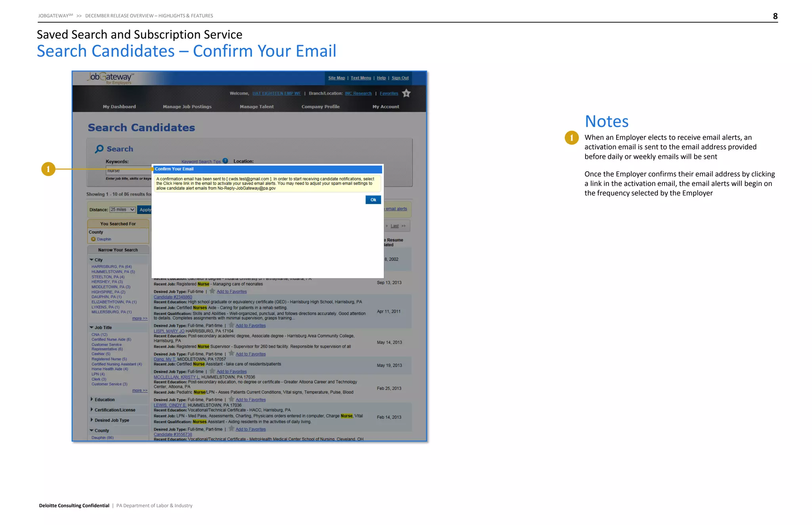Open UAT EIGHTEEN EMP WF user link
812x525 pixels.
tap(276, 94)
